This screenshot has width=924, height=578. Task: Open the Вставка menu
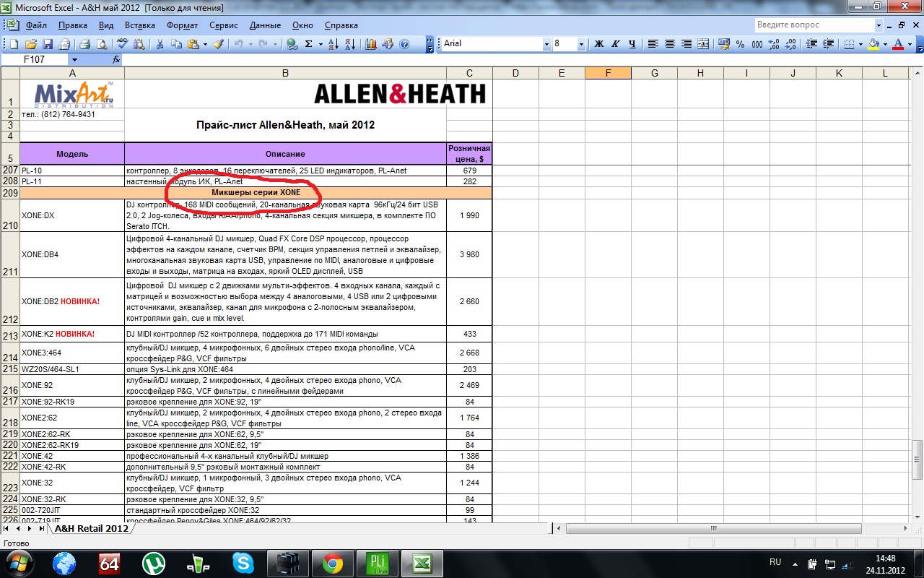(139, 25)
